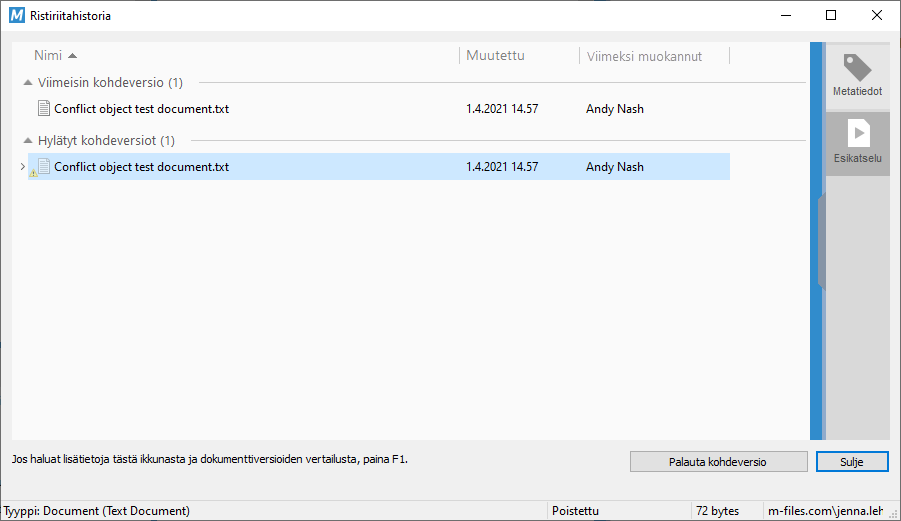Click the Nimi sort direction arrow
The height and width of the screenshot is (521, 901).
tap(72, 56)
